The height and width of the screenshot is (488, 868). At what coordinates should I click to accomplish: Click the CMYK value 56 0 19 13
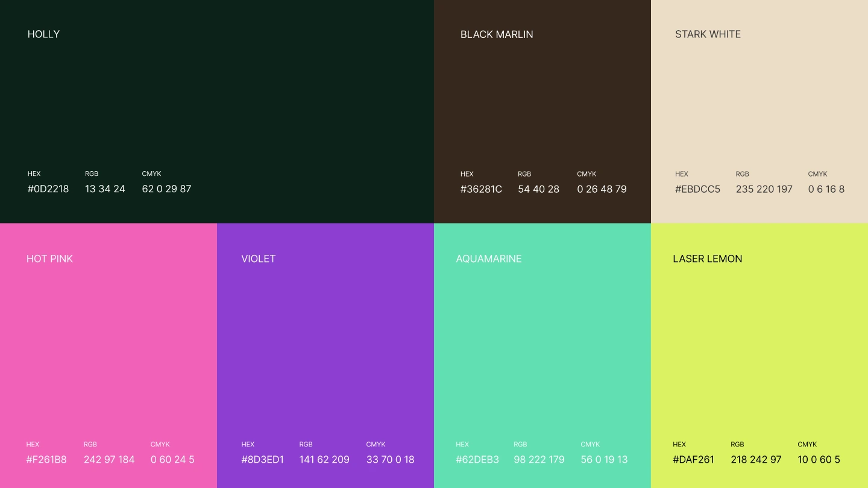point(604,460)
